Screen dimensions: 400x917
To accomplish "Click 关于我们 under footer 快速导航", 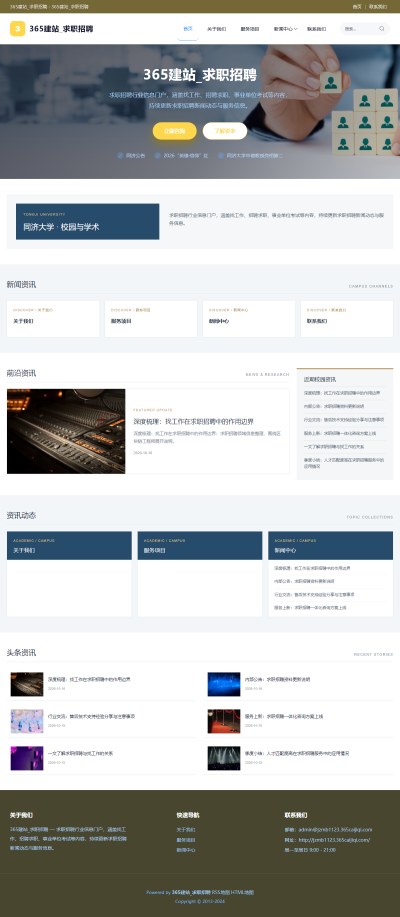I will (186, 829).
